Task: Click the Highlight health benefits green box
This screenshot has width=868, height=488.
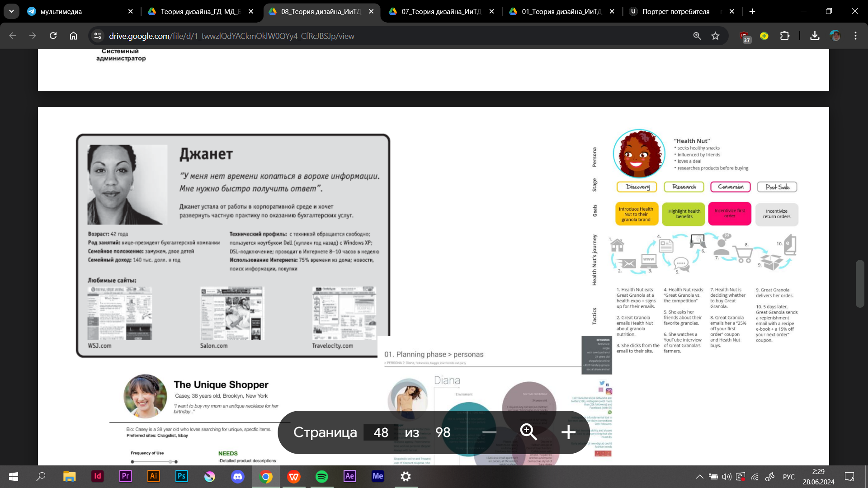Action: [684, 214]
